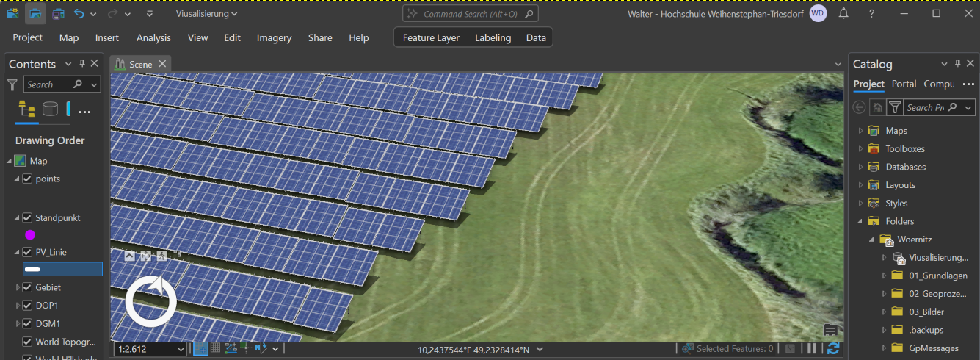Viewport: 980px width, 360px height.
Task: Uncheck the Standpunkt layer checkbox
Action: (x=27, y=218)
